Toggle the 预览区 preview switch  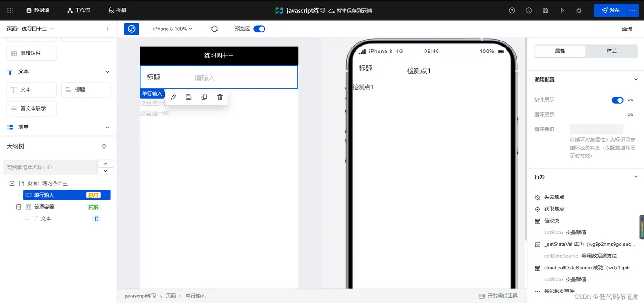(x=259, y=29)
